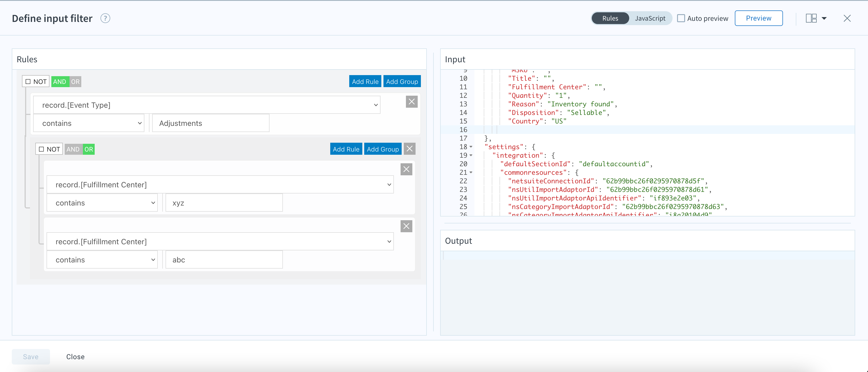Open contains operator dropdown for abc rule
Image resolution: width=868 pixels, height=372 pixels.
point(102,259)
